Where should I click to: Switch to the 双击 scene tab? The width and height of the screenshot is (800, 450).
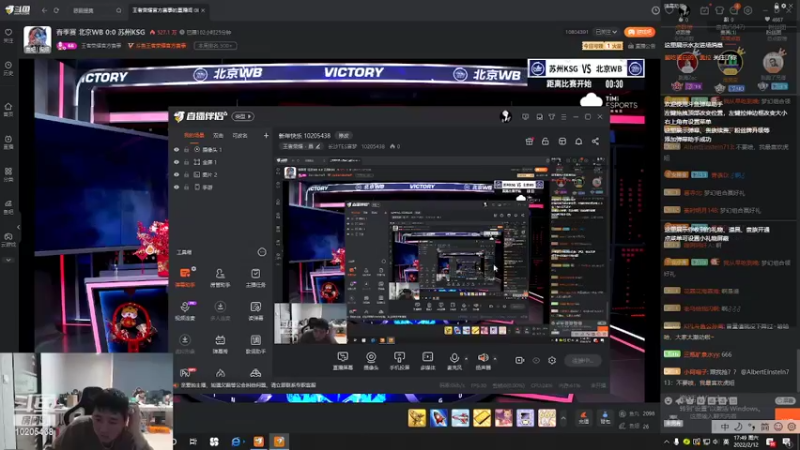[218, 136]
